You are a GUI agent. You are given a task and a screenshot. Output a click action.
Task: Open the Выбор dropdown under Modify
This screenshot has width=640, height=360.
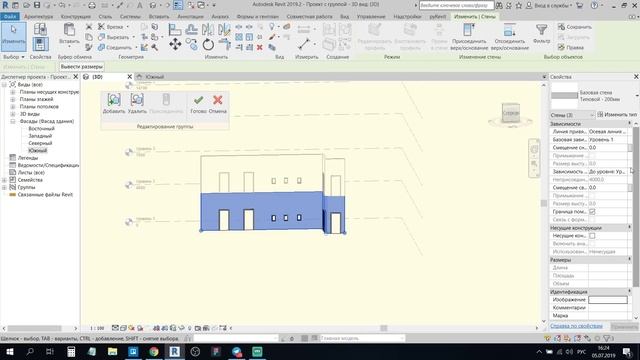tap(13, 57)
